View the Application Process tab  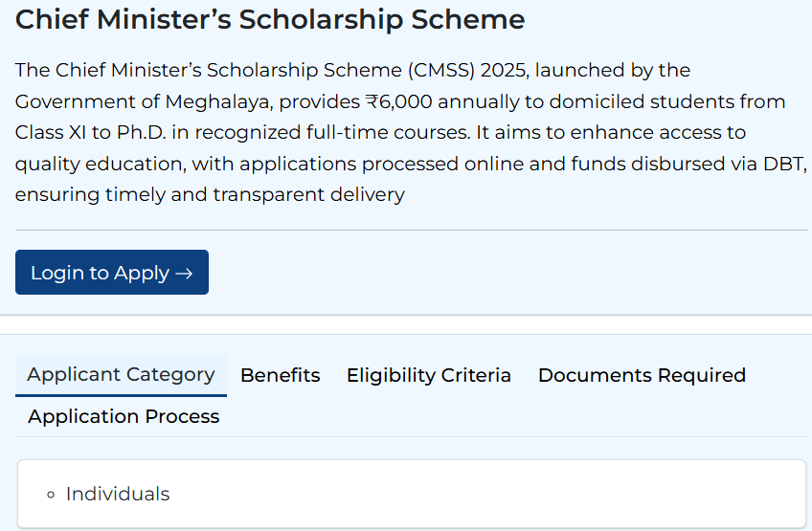click(124, 416)
